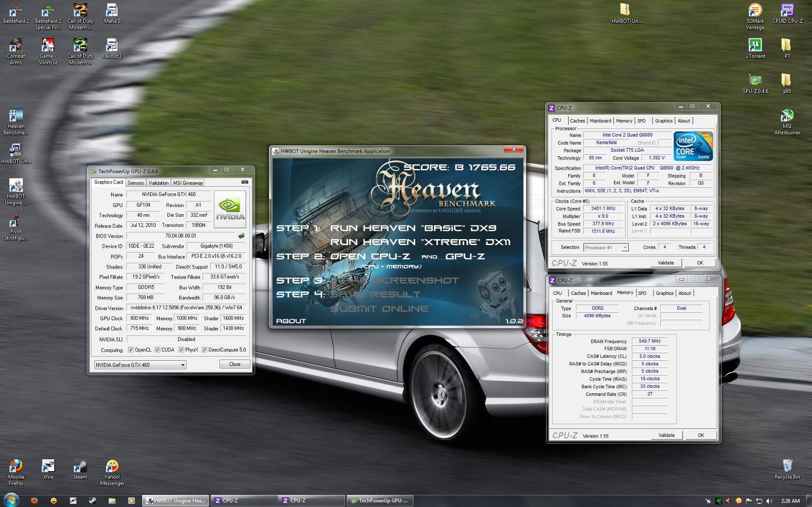Click the BIOS save icon in GPU-Z

[x=242, y=235]
